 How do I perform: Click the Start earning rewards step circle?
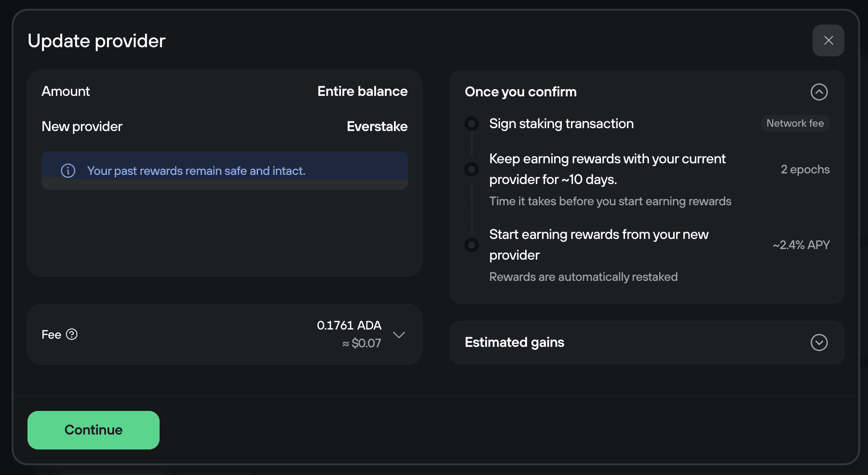471,245
